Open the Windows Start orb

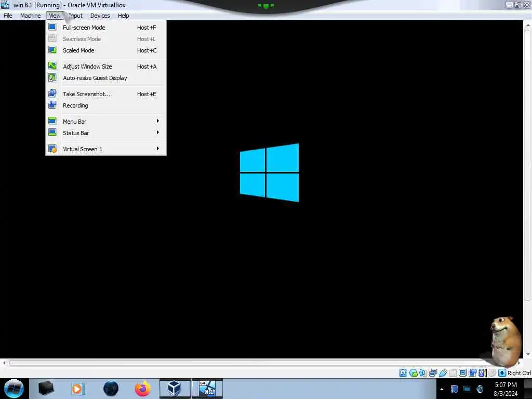14,389
